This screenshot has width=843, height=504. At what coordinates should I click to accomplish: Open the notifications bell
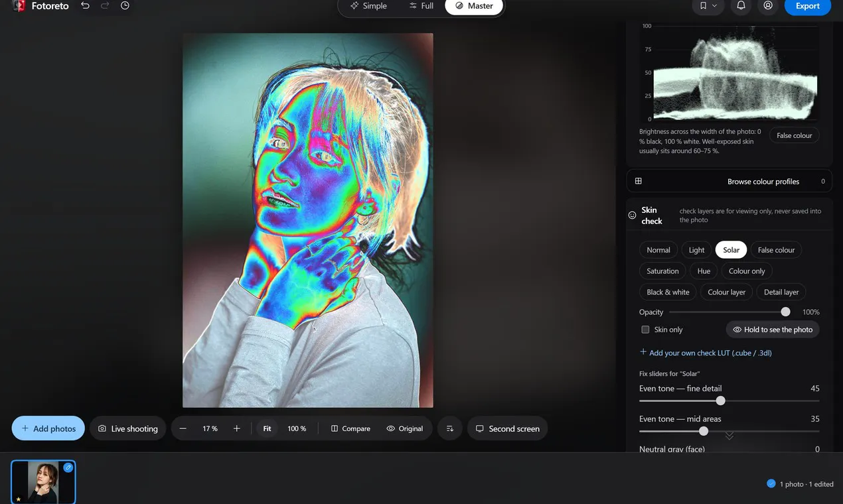(x=741, y=6)
